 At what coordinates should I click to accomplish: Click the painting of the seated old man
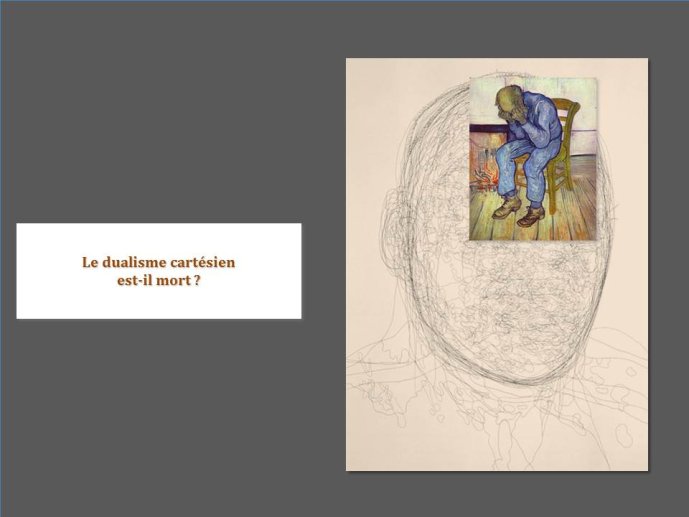click(533, 159)
